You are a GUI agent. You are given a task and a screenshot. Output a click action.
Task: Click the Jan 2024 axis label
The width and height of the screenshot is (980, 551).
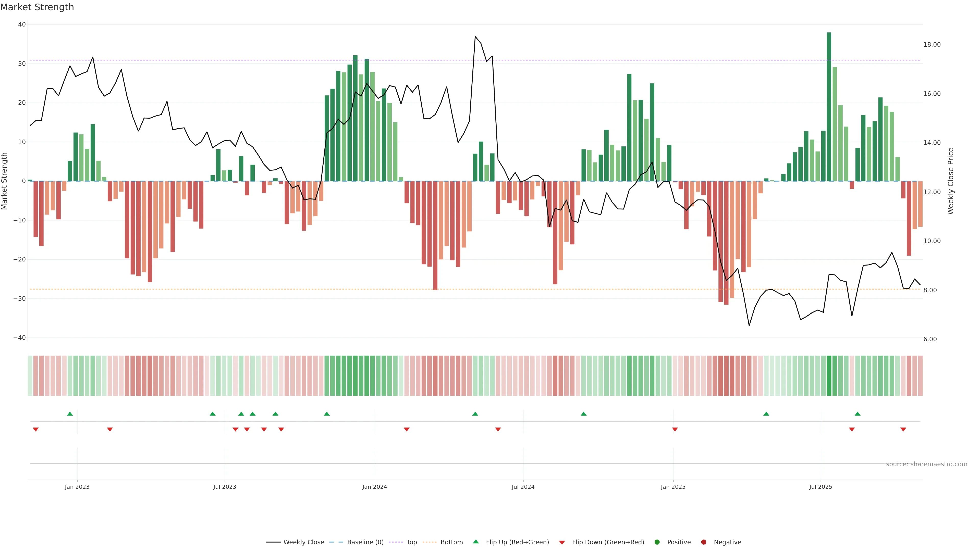[x=374, y=487]
